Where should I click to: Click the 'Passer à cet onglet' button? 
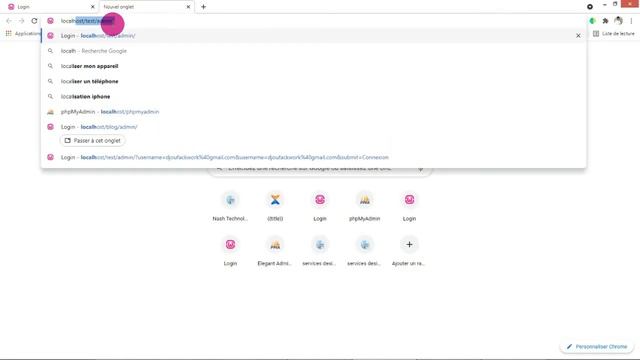(x=93, y=140)
